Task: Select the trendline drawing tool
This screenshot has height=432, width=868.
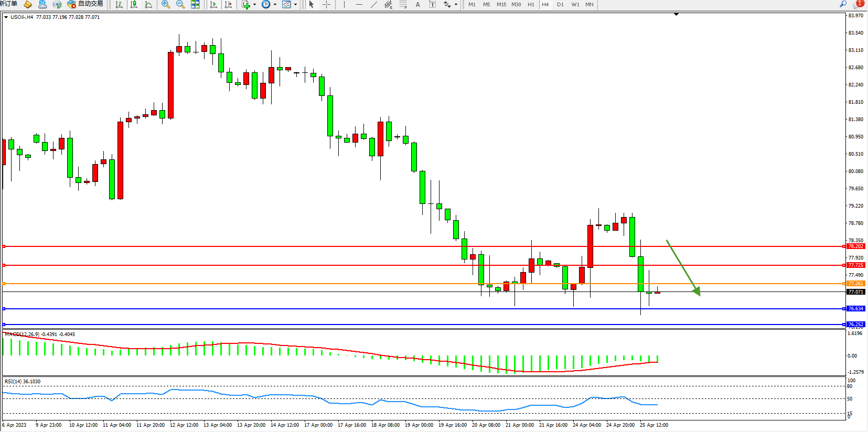Action: [373, 5]
